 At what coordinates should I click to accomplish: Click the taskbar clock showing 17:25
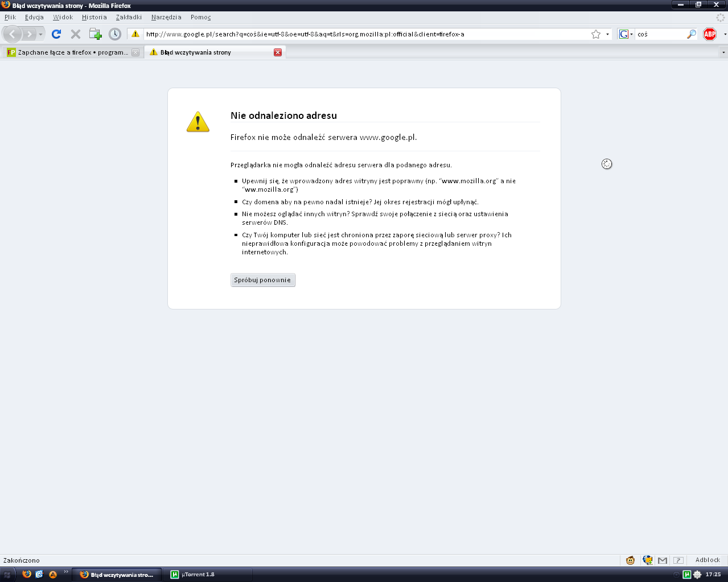pyautogui.click(x=713, y=575)
